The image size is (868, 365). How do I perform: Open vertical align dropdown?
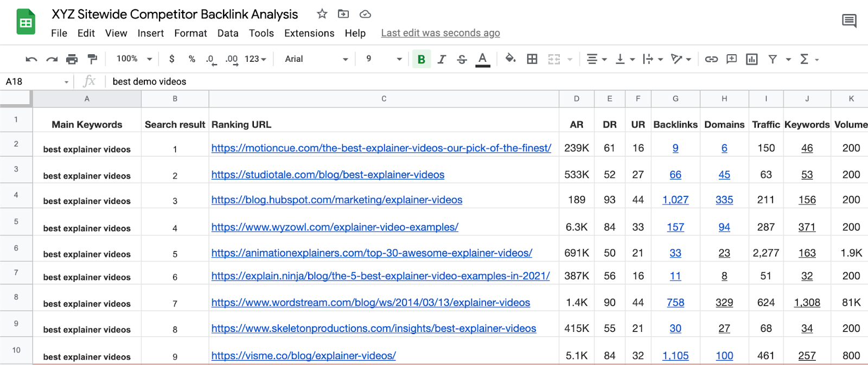pos(625,59)
